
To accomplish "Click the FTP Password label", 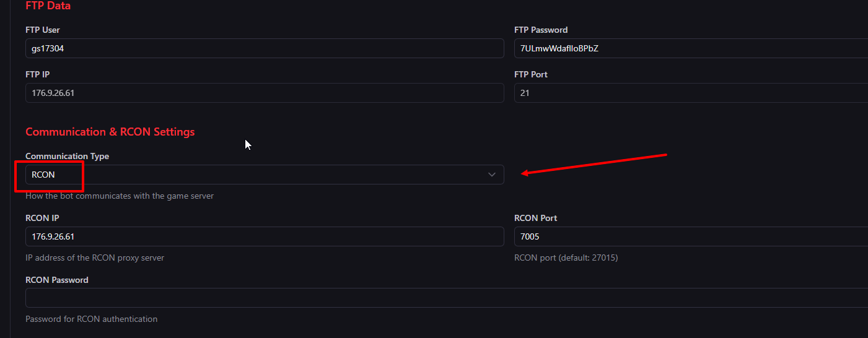I will 540,30.
